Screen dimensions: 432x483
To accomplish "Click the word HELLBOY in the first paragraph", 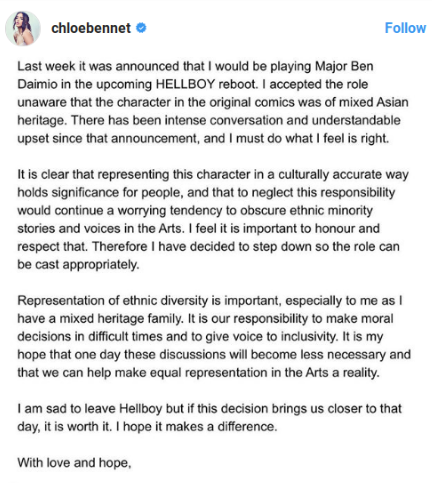I will click(x=185, y=84).
